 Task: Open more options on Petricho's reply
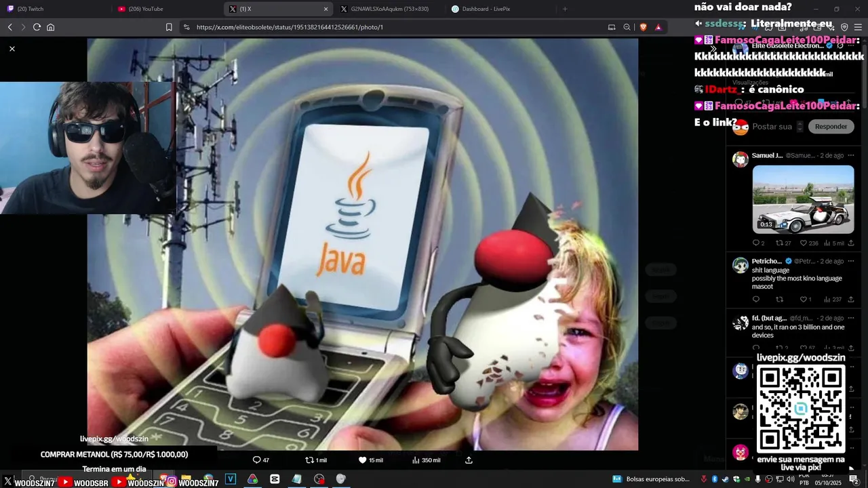click(851, 261)
